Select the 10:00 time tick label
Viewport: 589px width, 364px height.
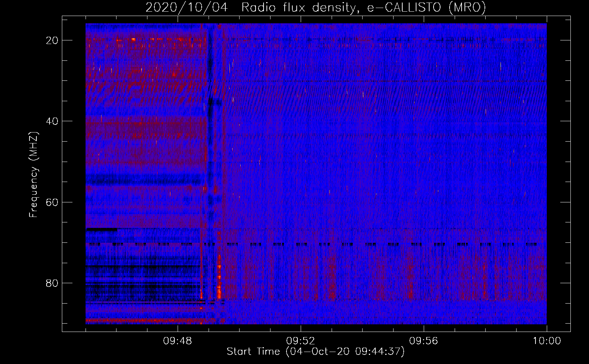(547, 341)
